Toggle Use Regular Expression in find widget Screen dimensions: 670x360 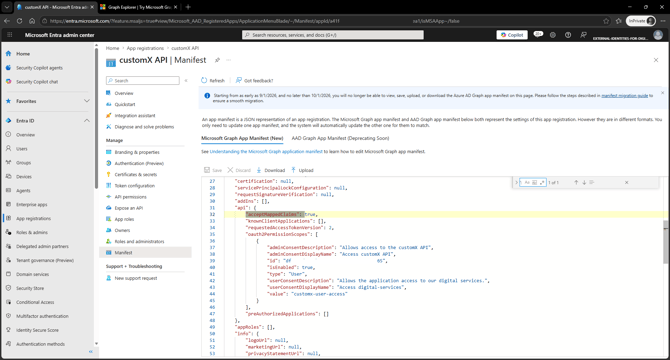click(x=542, y=182)
